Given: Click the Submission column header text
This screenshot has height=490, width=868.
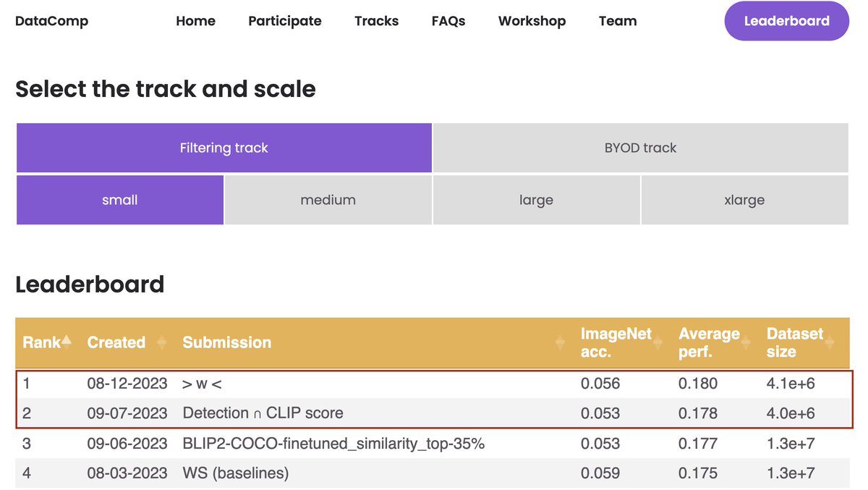Looking at the screenshot, I should [227, 342].
